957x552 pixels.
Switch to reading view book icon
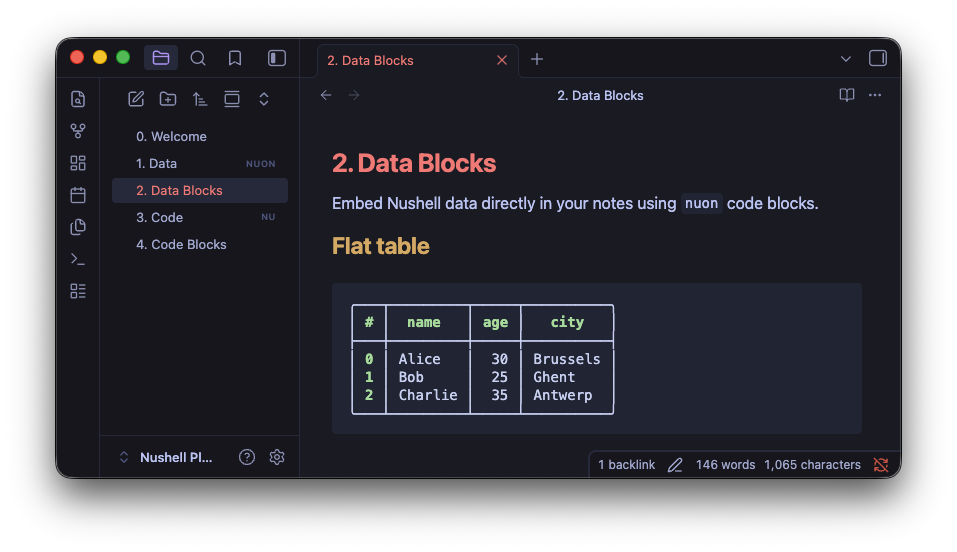847,95
